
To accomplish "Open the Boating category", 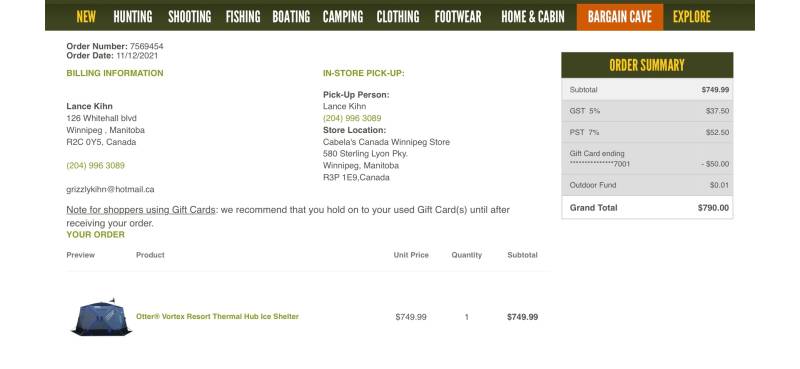I will (291, 17).
